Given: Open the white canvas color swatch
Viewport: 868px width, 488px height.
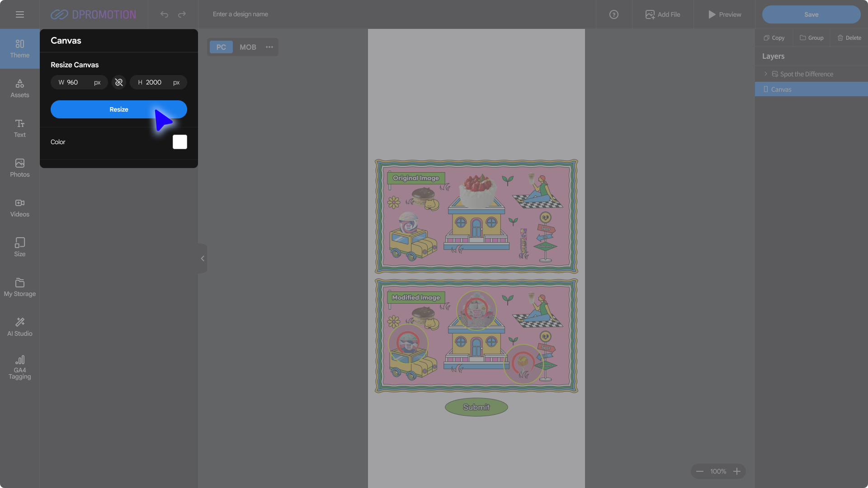Looking at the screenshot, I should click(180, 142).
